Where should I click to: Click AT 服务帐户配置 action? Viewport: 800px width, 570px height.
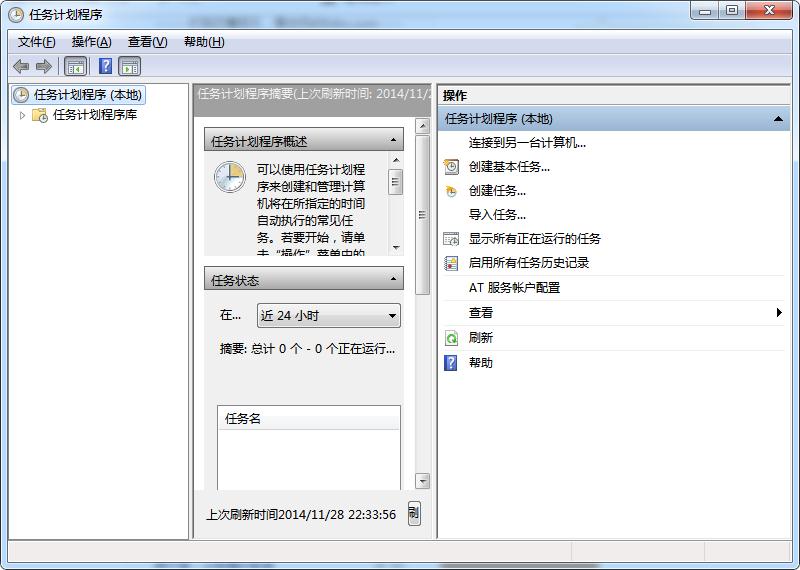[x=514, y=288]
